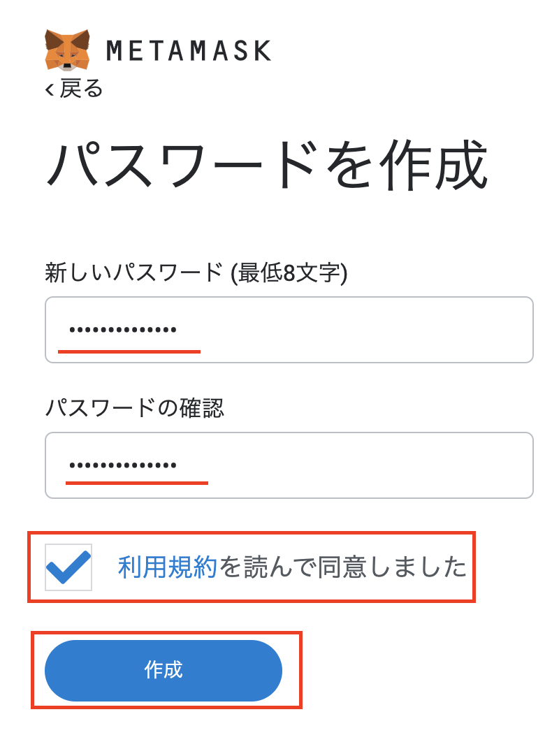559x756 pixels.
Task: Uncheck the terms agreement checkbox
Action: [68, 567]
